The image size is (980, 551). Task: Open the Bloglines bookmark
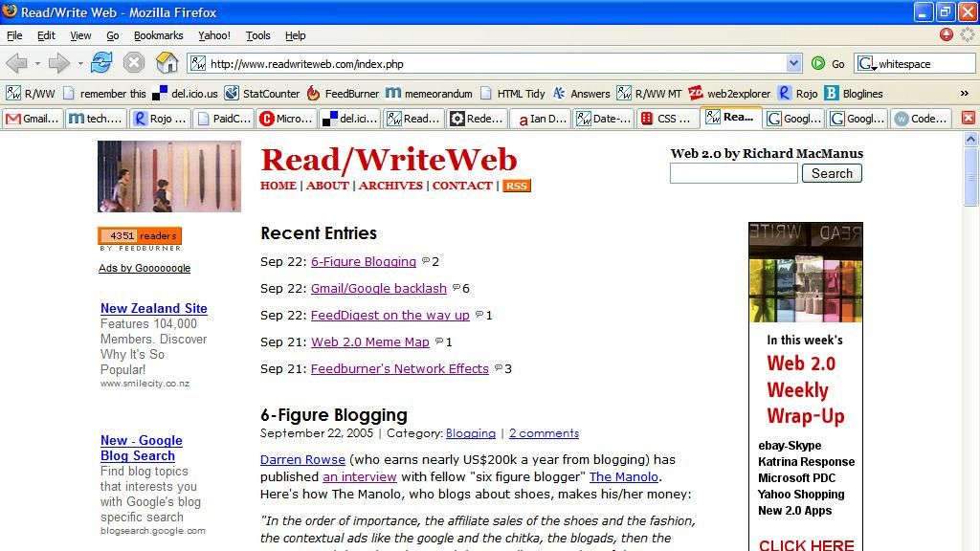(x=854, y=94)
